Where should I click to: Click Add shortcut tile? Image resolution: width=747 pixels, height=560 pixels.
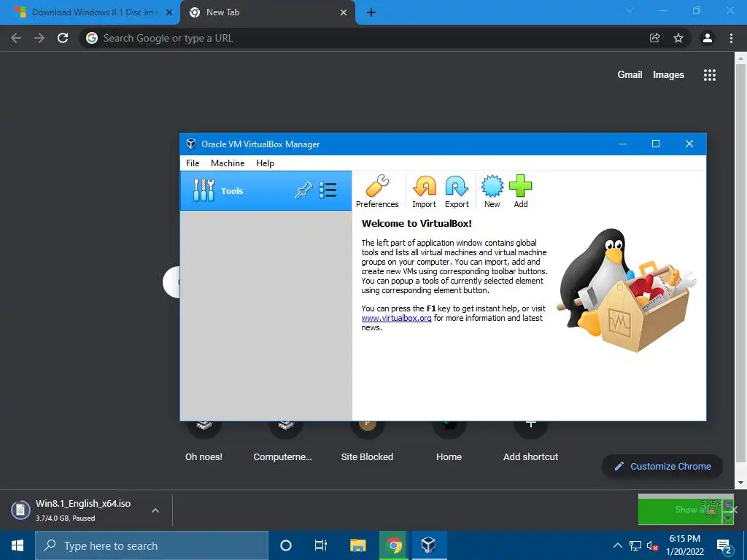531,443
